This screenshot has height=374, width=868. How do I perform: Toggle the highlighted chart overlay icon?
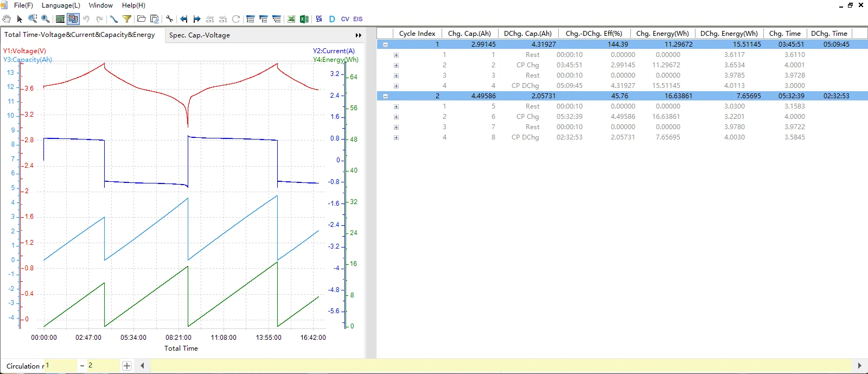73,19
